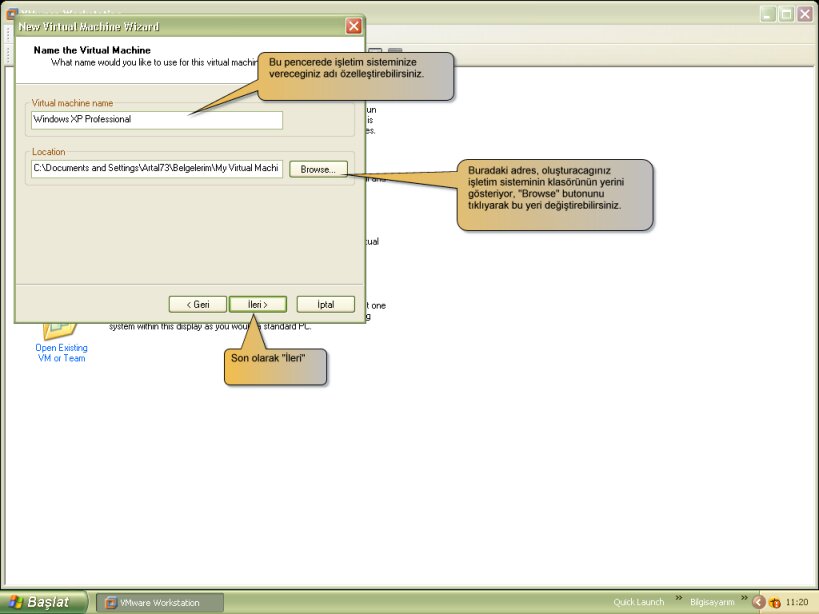
Task: Go back with the < Geri button
Action: [197, 304]
